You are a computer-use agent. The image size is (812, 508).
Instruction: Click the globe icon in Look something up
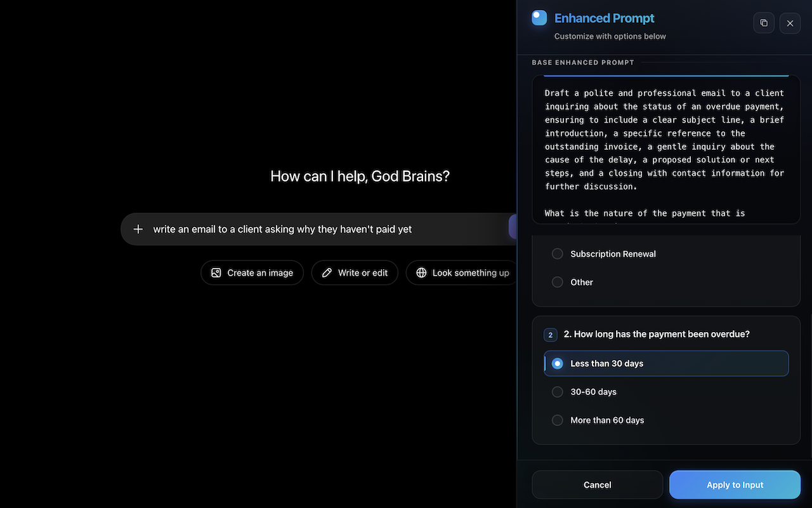pos(421,273)
